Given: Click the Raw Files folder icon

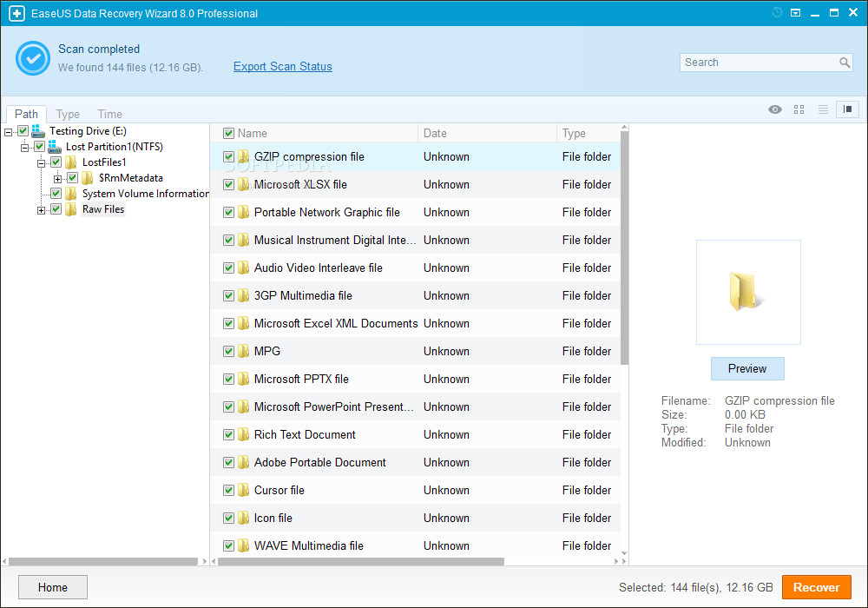Looking at the screenshot, I should click(x=70, y=208).
